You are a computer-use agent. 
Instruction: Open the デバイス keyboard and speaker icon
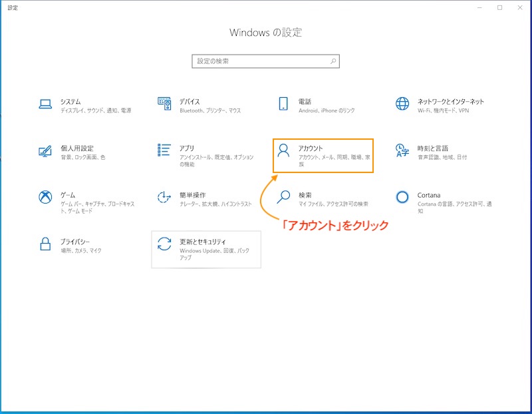tap(164, 104)
